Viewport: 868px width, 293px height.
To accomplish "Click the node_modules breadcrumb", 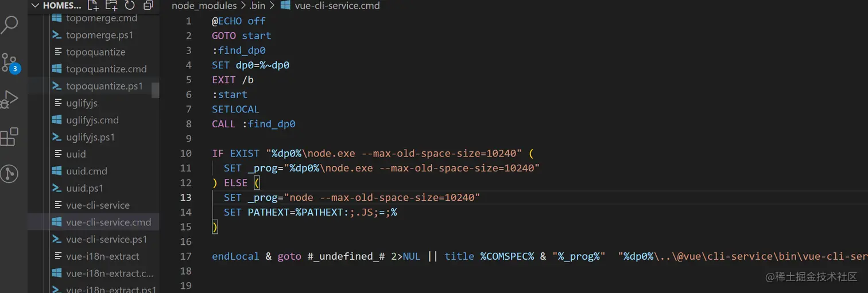I will (204, 6).
